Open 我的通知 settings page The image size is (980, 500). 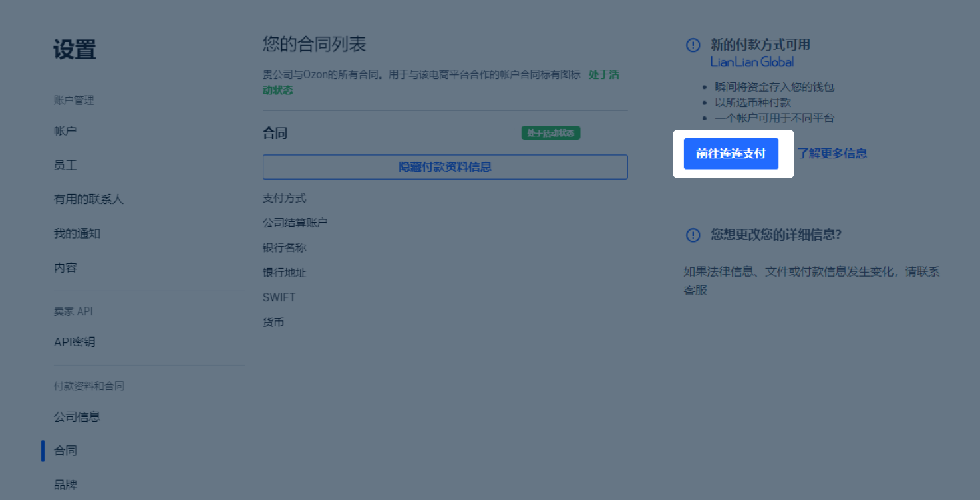click(x=77, y=233)
